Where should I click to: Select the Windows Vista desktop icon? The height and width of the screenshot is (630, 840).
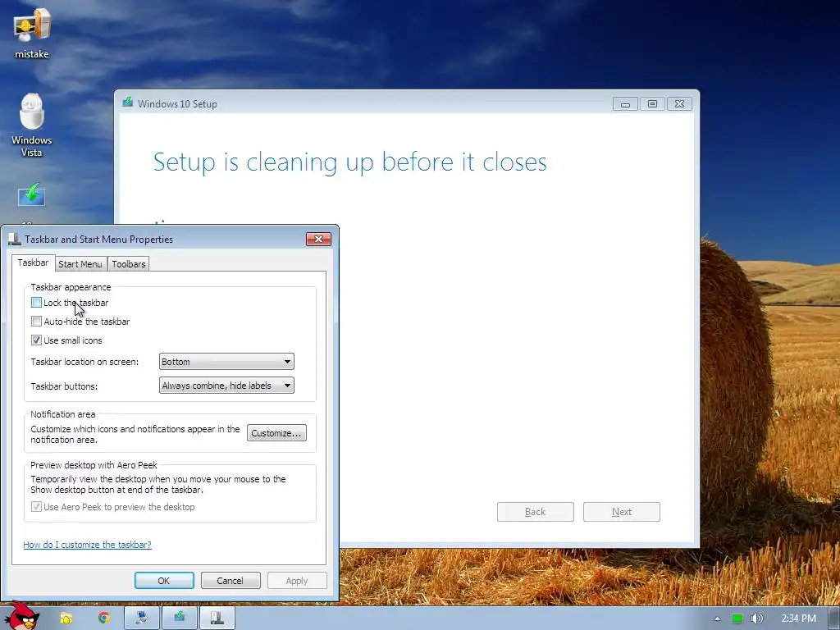coord(32,126)
